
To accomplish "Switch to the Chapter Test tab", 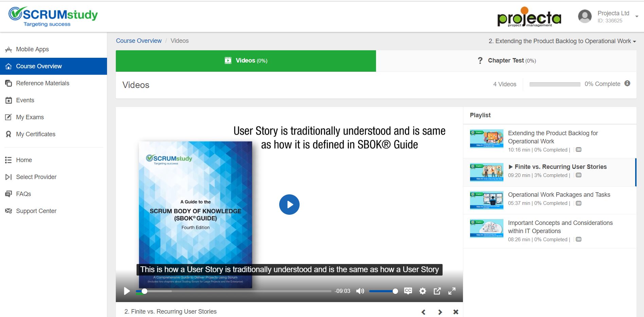I will tap(506, 61).
